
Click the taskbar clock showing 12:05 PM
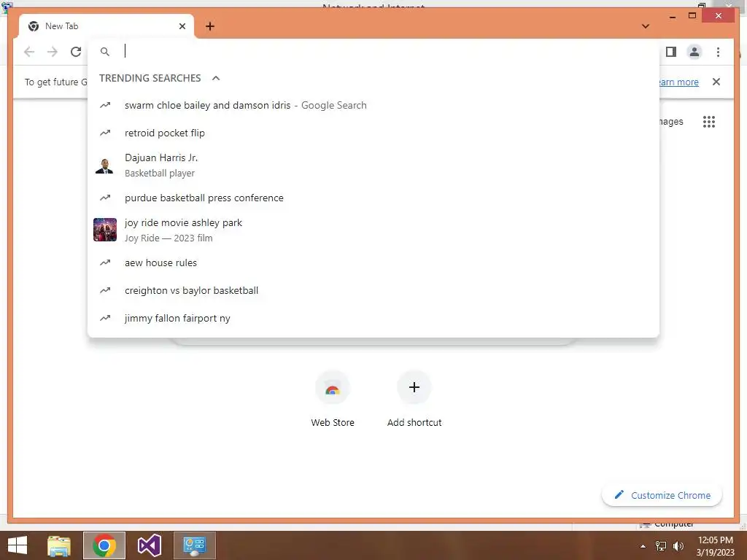point(715,546)
